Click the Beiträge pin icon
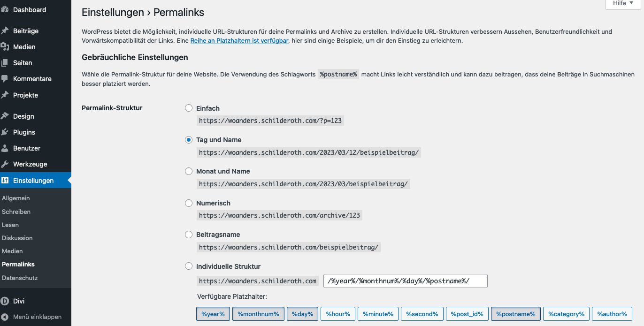 [x=5, y=31]
